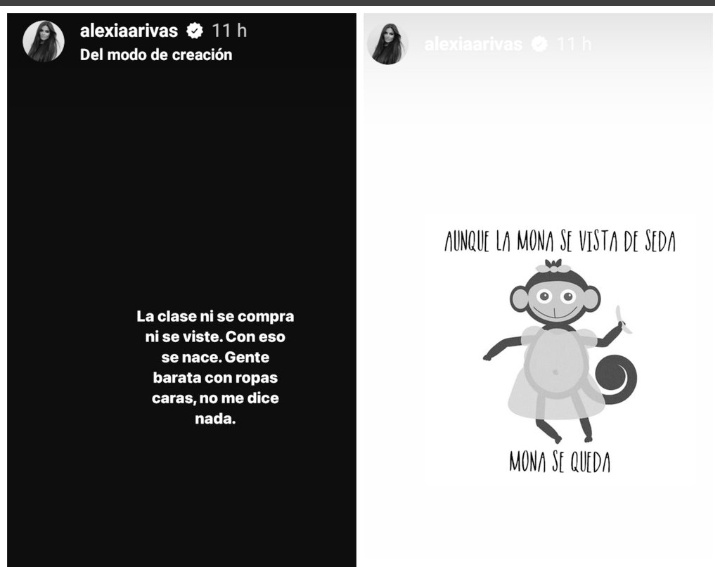715x567 pixels.
Task: Click the 'La clase ni se compra' text block
Action: [215, 367]
